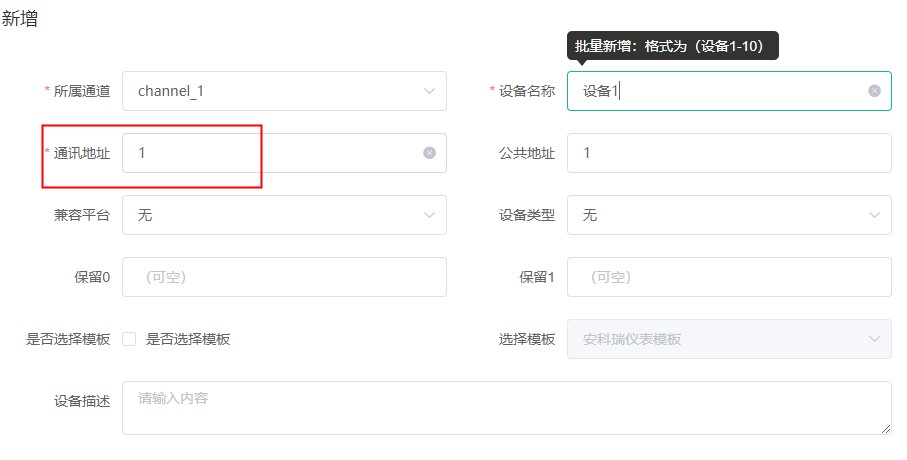The height and width of the screenshot is (460, 907).
Task: Click the 批量新增 format tooltip
Action: pyautogui.click(x=673, y=46)
